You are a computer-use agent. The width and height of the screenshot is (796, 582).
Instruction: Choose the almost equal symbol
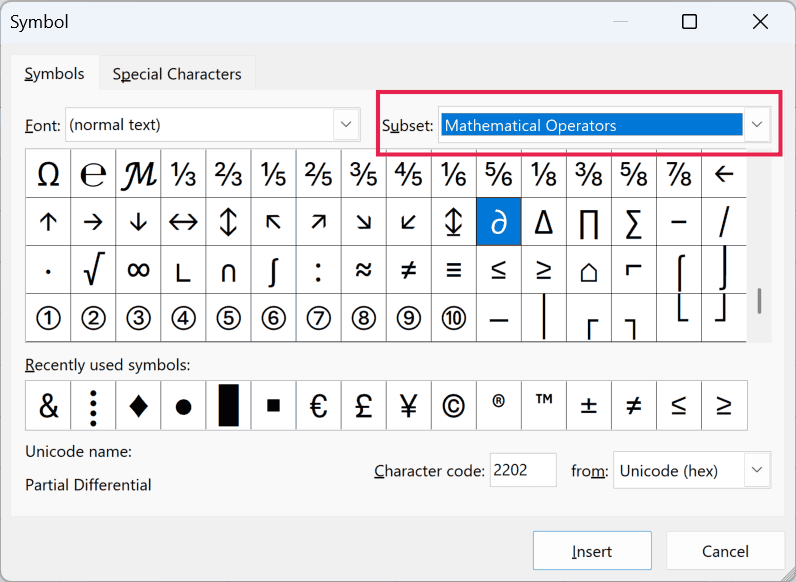(363, 270)
